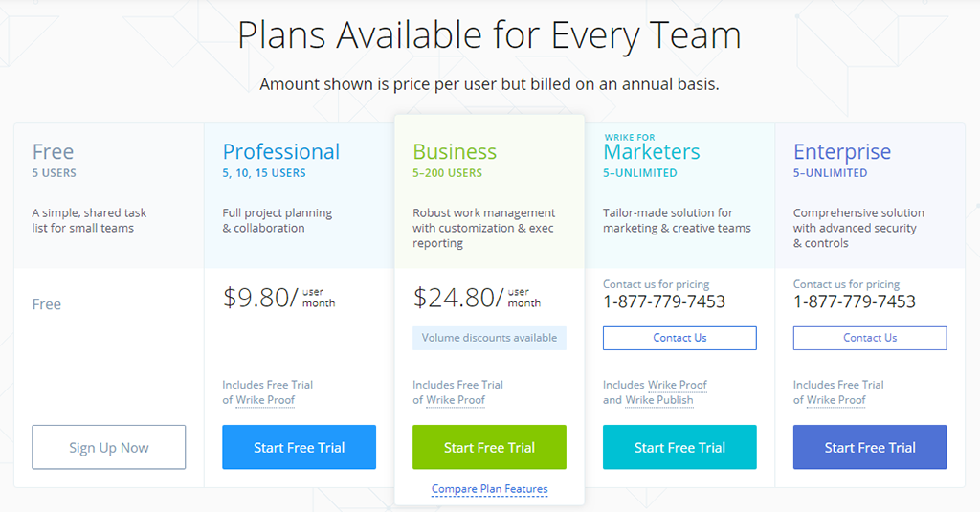Open Wrike Proof link in Marketers plan

[677, 385]
